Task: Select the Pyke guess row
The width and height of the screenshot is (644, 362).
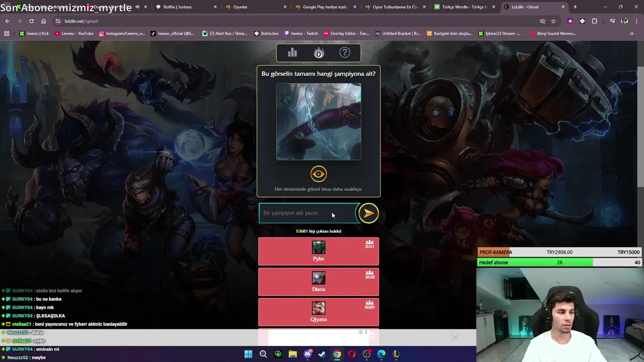Action: tap(318, 251)
